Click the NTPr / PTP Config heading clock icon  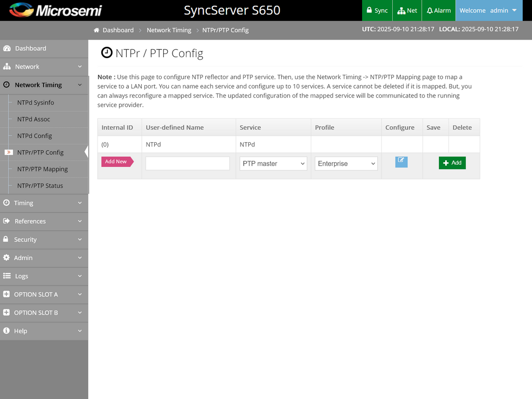tap(107, 52)
